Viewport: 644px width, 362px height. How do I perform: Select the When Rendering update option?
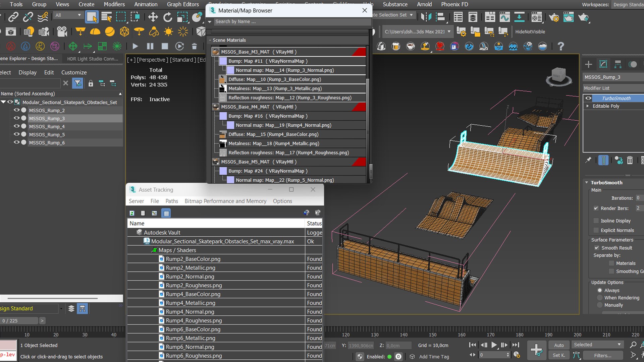pyautogui.click(x=600, y=298)
